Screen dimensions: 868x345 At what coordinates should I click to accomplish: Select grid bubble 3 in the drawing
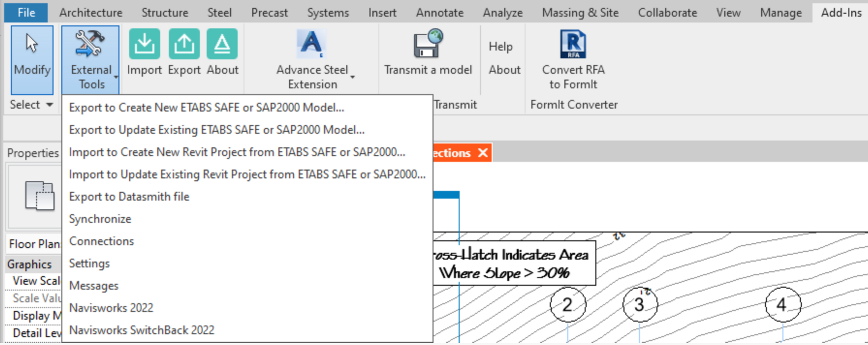(640, 305)
